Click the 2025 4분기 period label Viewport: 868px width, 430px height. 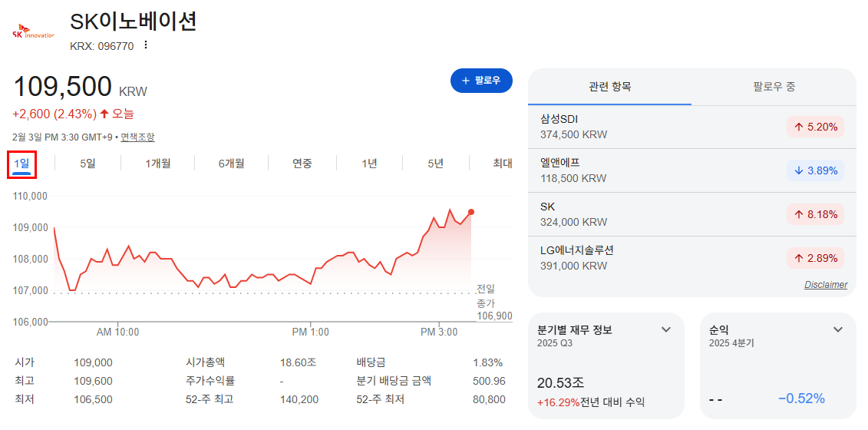(731, 343)
